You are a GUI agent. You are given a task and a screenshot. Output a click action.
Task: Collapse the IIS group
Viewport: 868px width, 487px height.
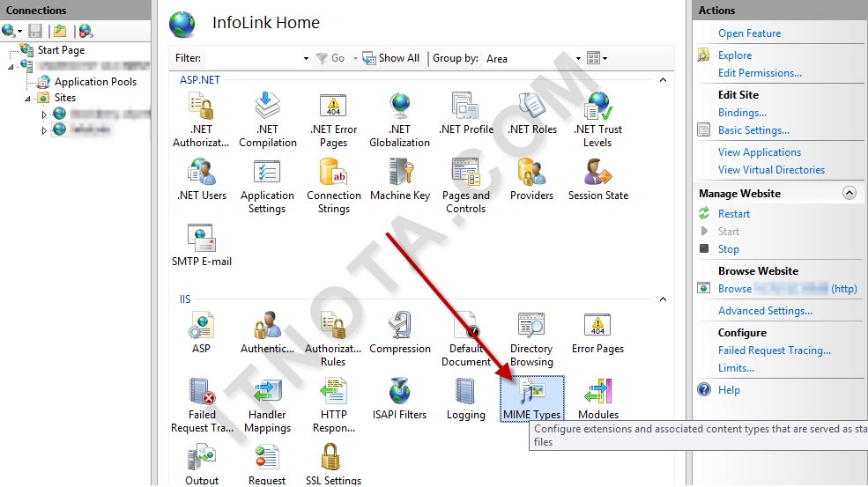click(663, 299)
